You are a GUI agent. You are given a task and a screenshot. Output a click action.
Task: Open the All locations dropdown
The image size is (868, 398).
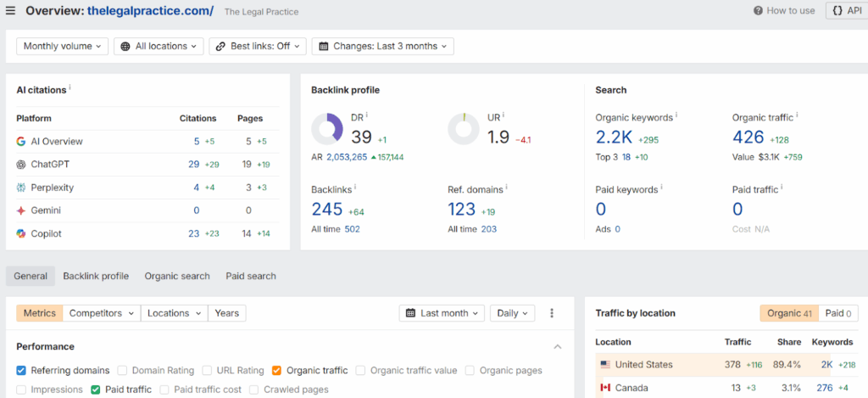(159, 46)
